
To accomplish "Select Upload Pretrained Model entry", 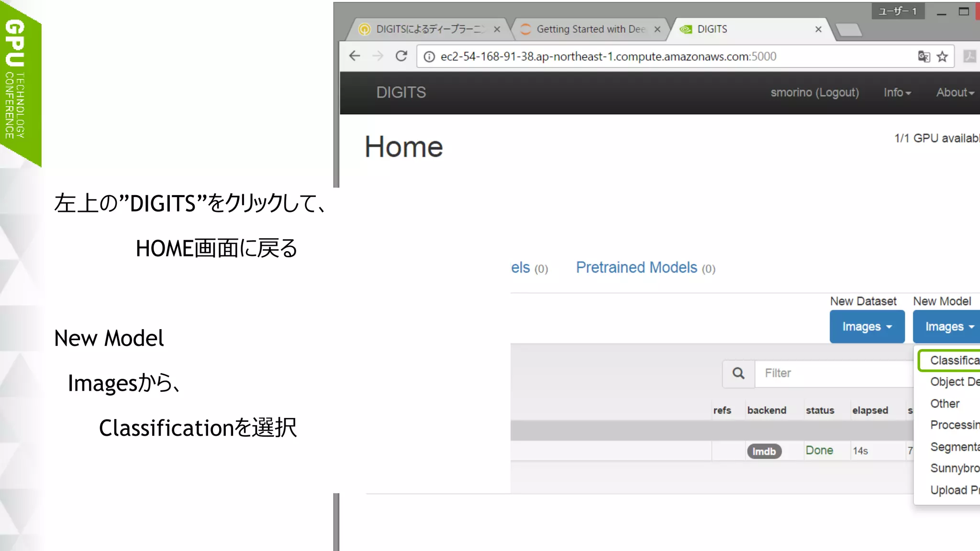I will click(x=955, y=490).
